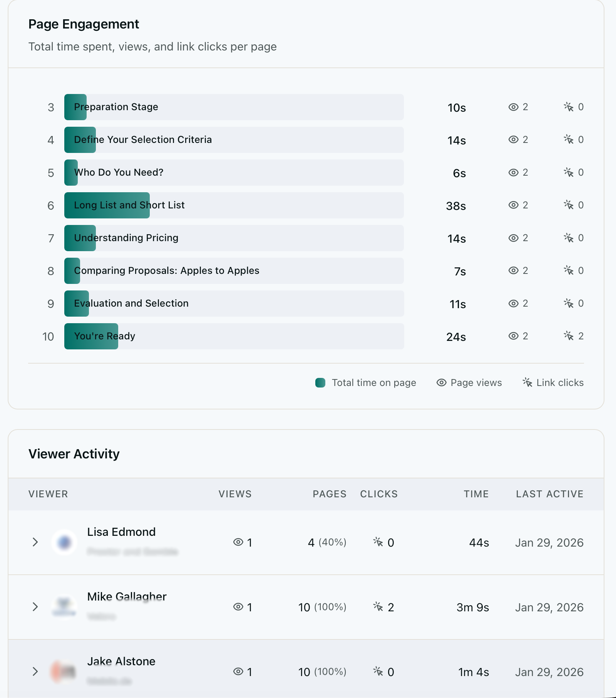Toggle the Link clicks legend item

pyautogui.click(x=552, y=383)
